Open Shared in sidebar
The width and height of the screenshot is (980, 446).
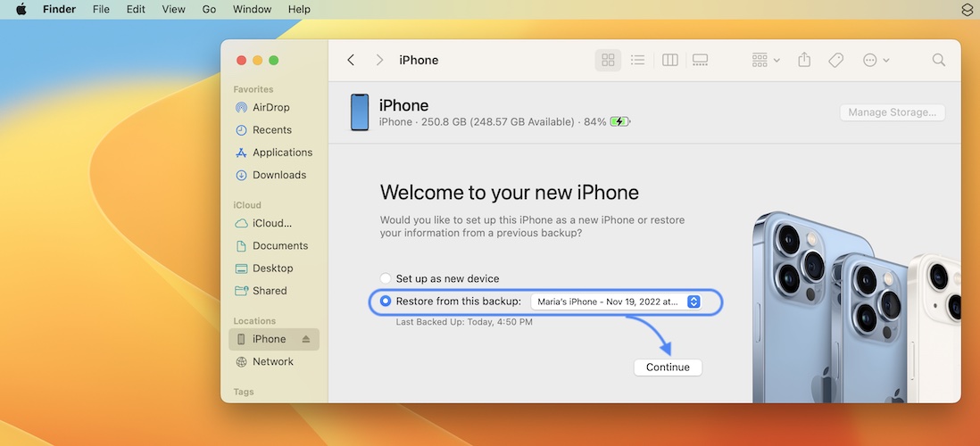coord(270,291)
